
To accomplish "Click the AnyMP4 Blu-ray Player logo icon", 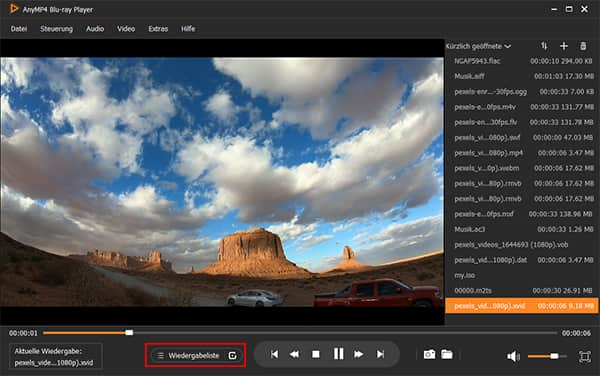I will coord(14,8).
